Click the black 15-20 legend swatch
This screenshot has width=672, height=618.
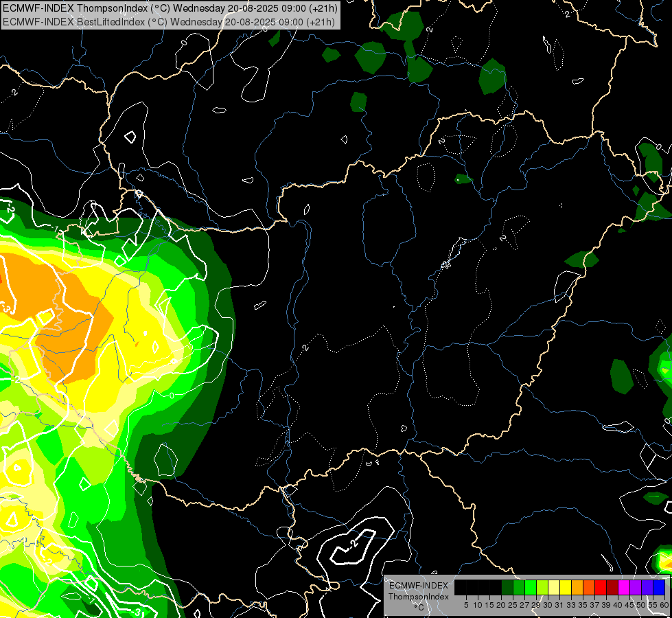[496, 587]
